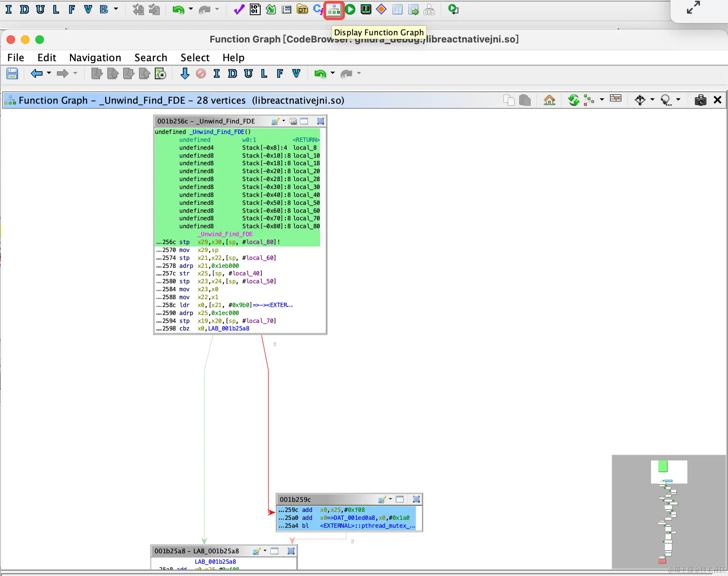Close the Function Graph panel with X
This screenshot has height=576, width=728.
click(x=718, y=100)
